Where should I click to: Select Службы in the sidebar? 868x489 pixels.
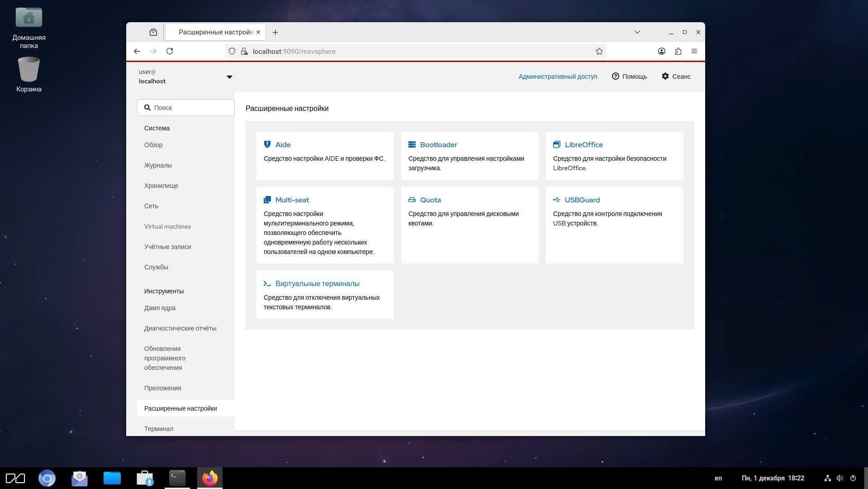pos(156,267)
